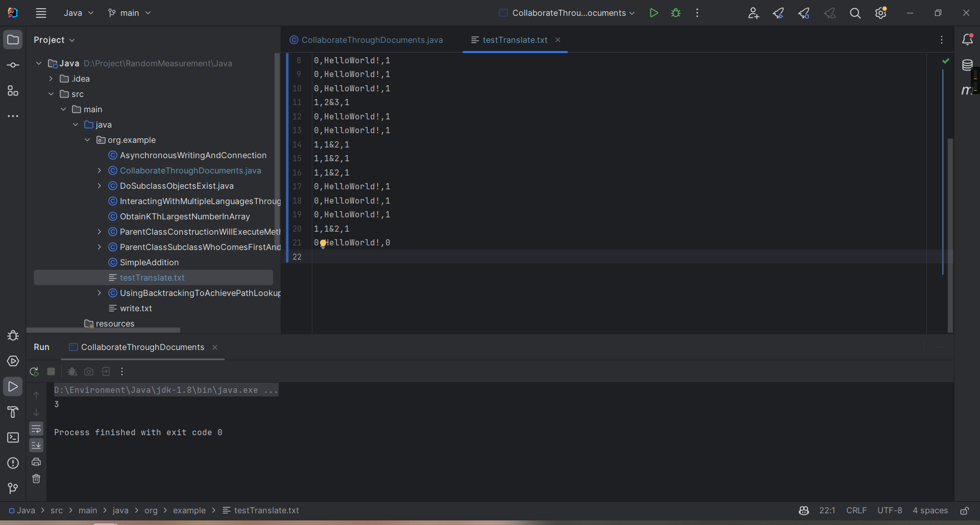Open go to line 22:1 indicator
The image size is (980, 525).
[x=827, y=511]
